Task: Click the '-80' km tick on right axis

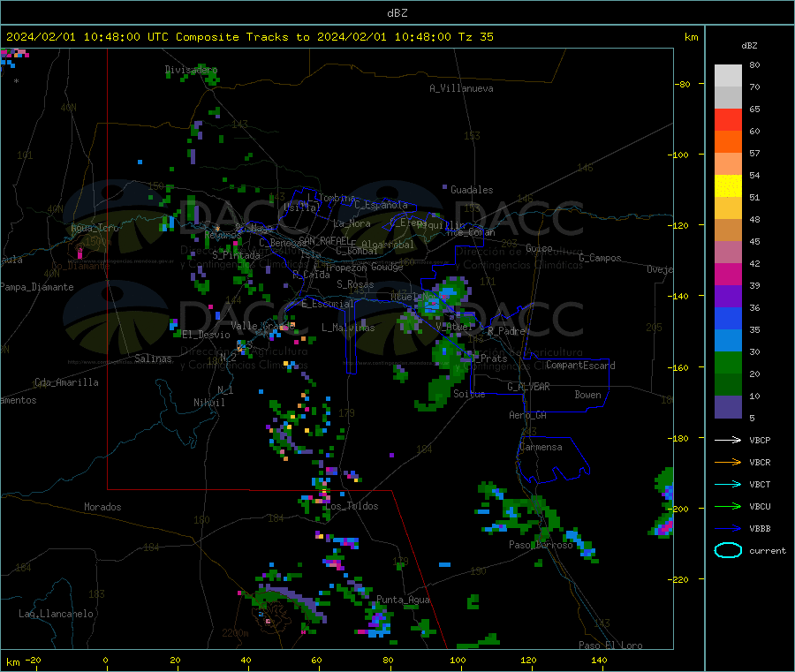Action: click(683, 84)
